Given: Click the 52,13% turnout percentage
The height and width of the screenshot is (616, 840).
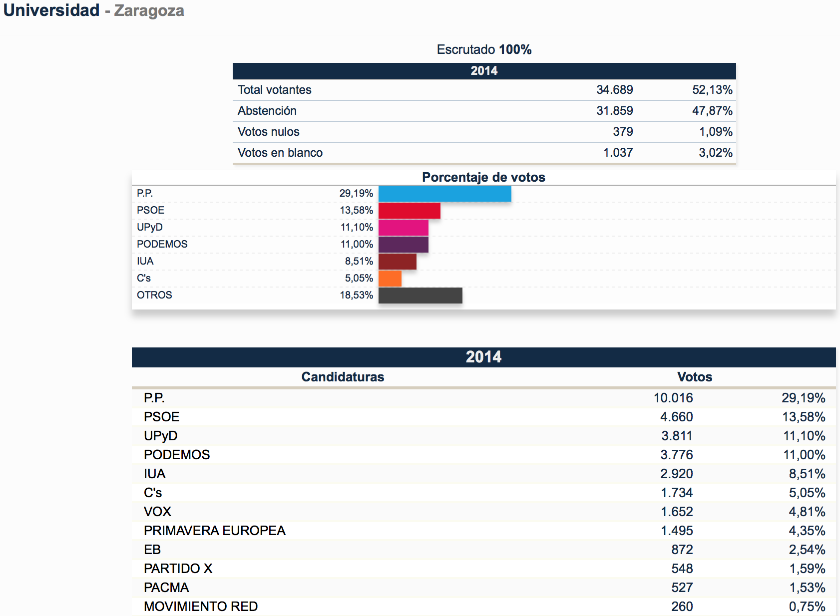Looking at the screenshot, I should (x=712, y=90).
